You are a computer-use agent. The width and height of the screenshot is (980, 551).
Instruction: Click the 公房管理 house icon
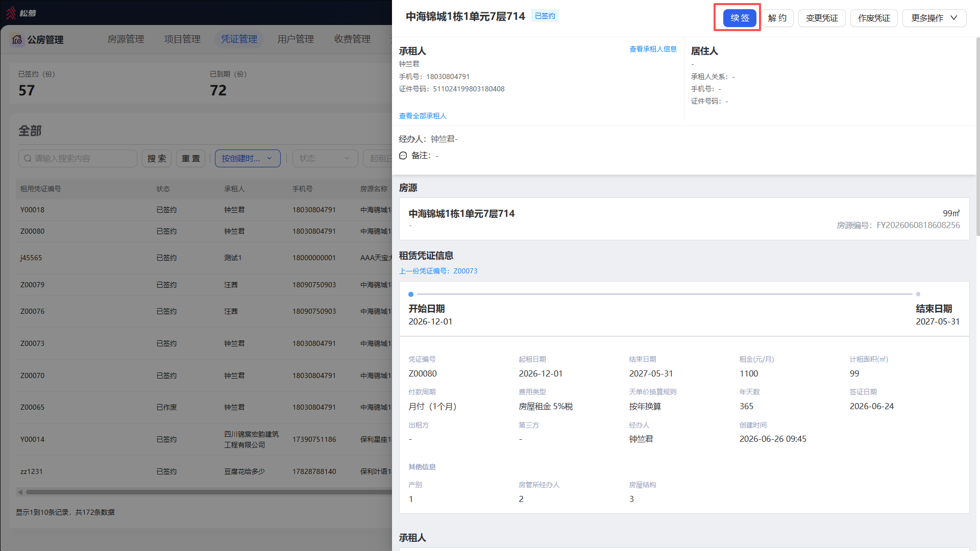coord(17,39)
